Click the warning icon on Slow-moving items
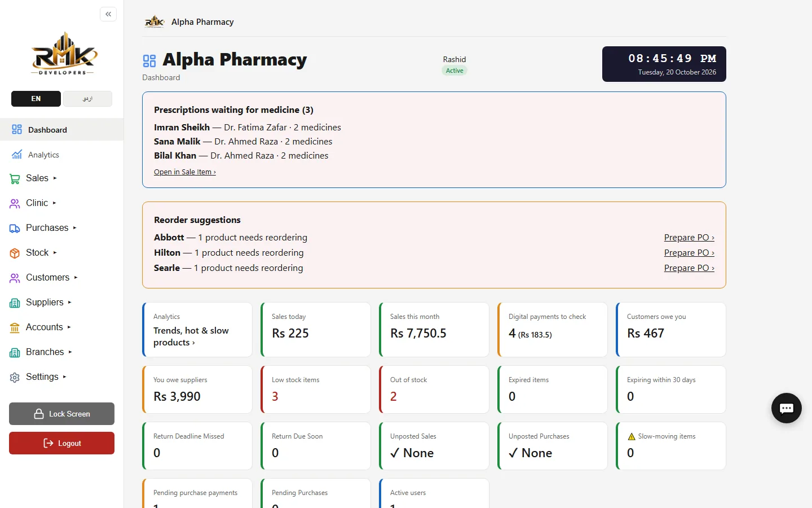 click(x=632, y=436)
